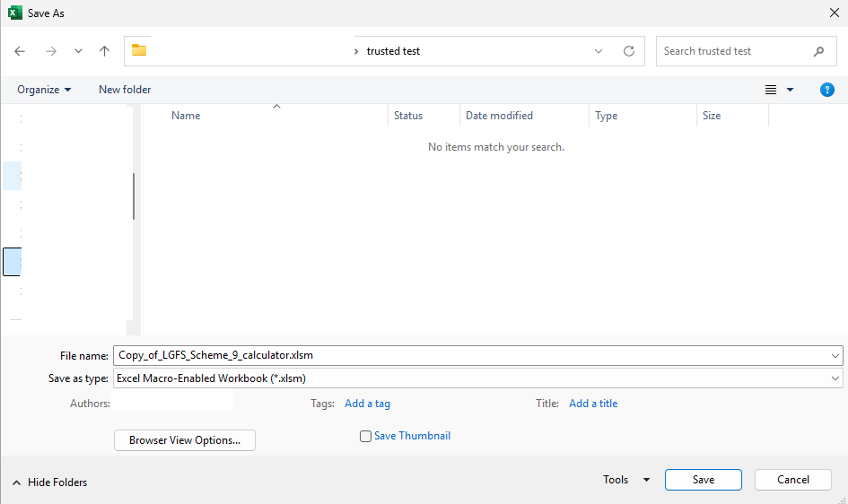
Task: Close the Save As dialog
Action: point(834,13)
